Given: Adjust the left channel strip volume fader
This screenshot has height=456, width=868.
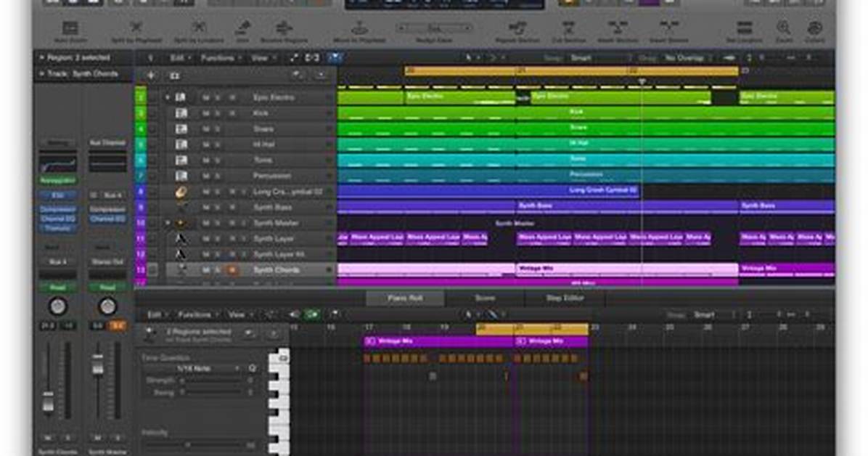Looking at the screenshot, I should tap(48, 402).
